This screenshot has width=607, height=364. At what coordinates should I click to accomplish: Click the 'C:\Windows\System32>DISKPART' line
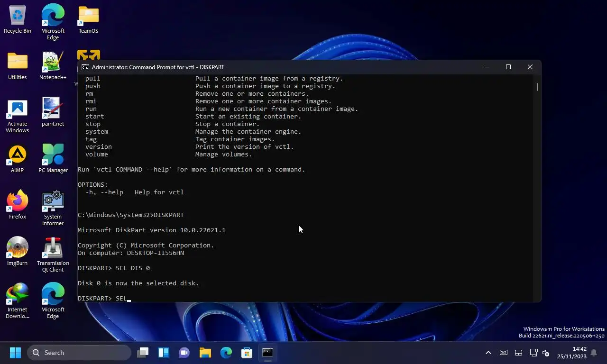click(131, 215)
